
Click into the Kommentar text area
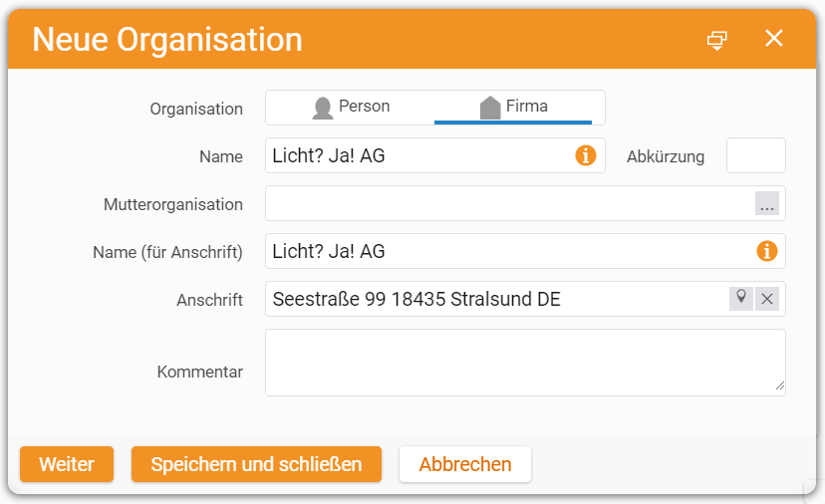point(525,363)
